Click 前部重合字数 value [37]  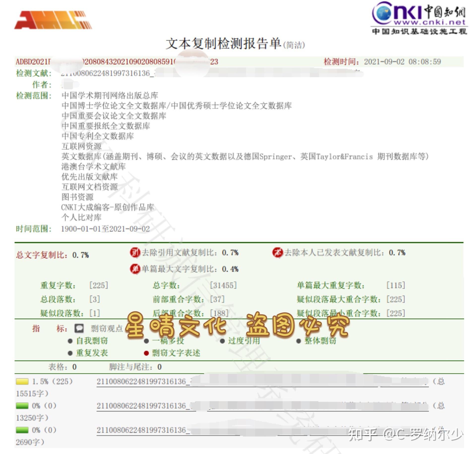[217, 299]
